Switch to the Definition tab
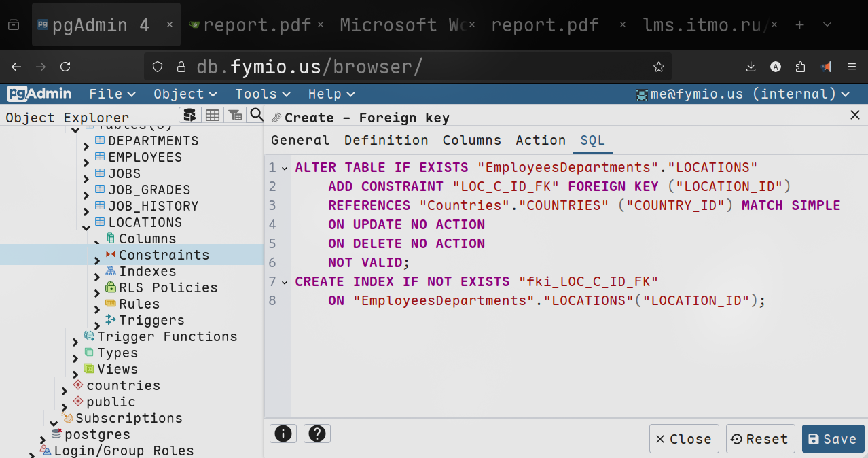868x458 pixels. (x=386, y=140)
